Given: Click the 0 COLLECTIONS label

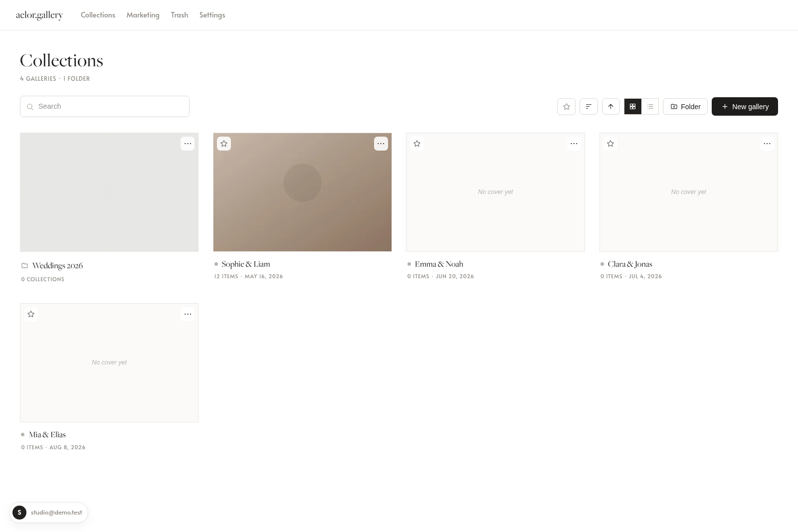Looking at the screenshot, I should [43, 279].
